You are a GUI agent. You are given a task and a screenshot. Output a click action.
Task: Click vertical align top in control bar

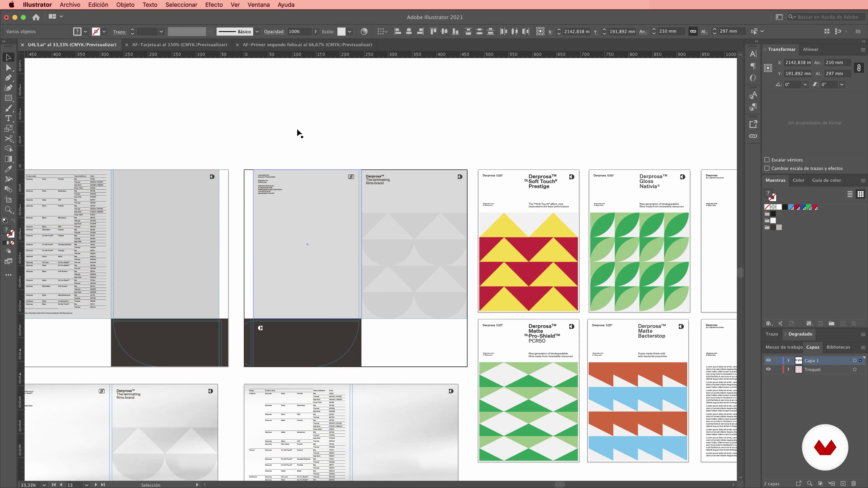click(x=433, y=31)
